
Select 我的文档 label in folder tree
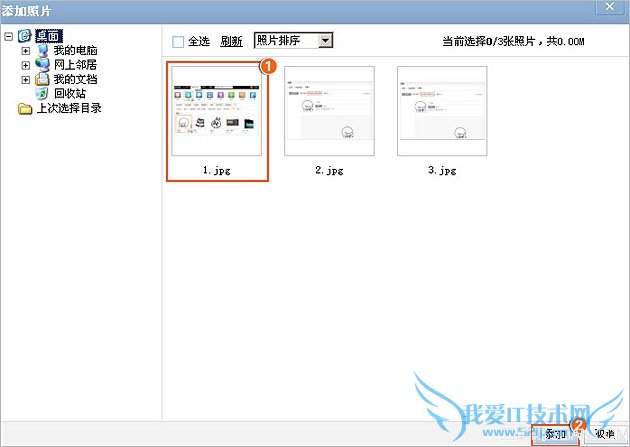tap(76, 79)
